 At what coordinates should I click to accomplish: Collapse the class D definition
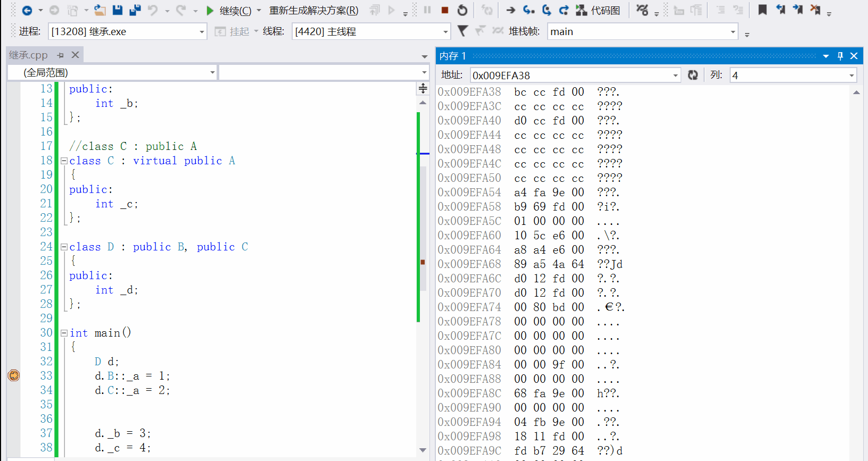[64, 247]
